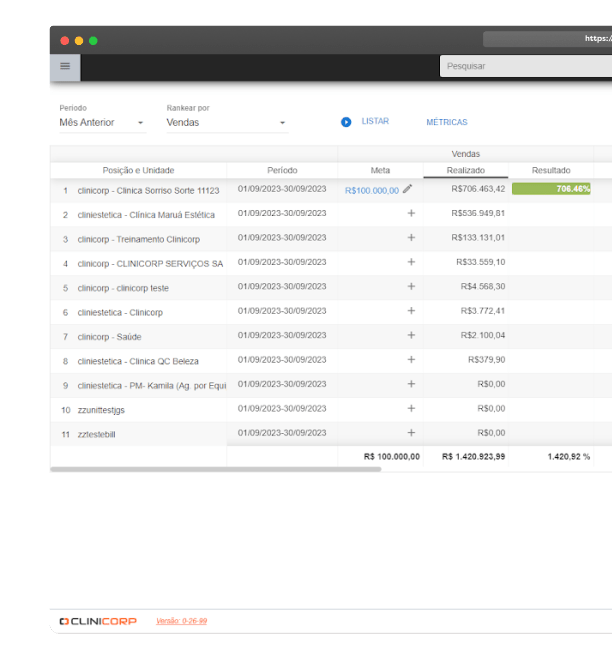Image resolution: width=612 pixels, height=658 pixels.
Task: Focus the Pesquisar search field
Action: click(x=526, y=66)
